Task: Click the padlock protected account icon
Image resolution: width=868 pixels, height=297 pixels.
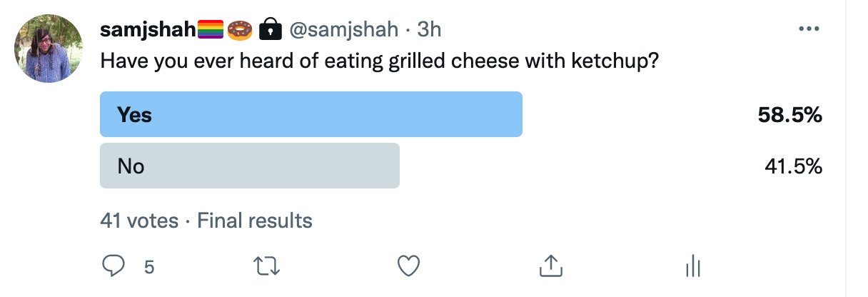Action: pos(270,29)
